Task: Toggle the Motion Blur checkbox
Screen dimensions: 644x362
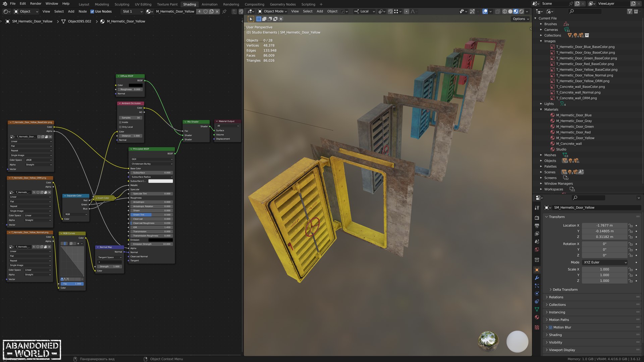Action: click(550, 327)
